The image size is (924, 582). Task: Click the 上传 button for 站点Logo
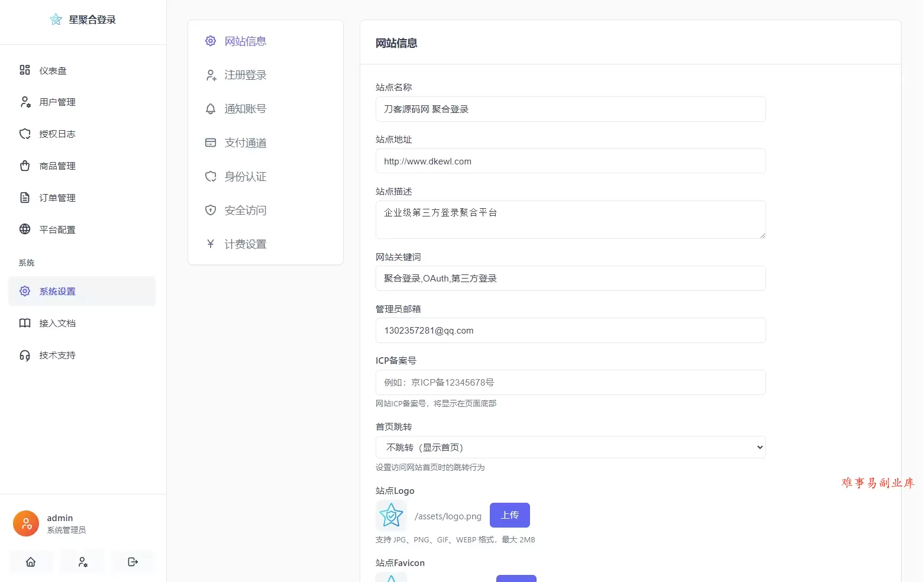point(510,515)
